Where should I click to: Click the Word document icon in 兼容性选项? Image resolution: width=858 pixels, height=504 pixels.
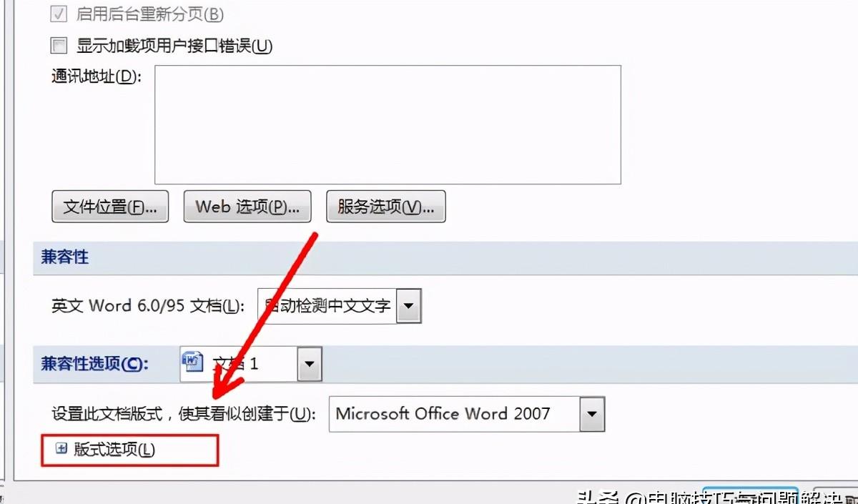pos(193,362)
